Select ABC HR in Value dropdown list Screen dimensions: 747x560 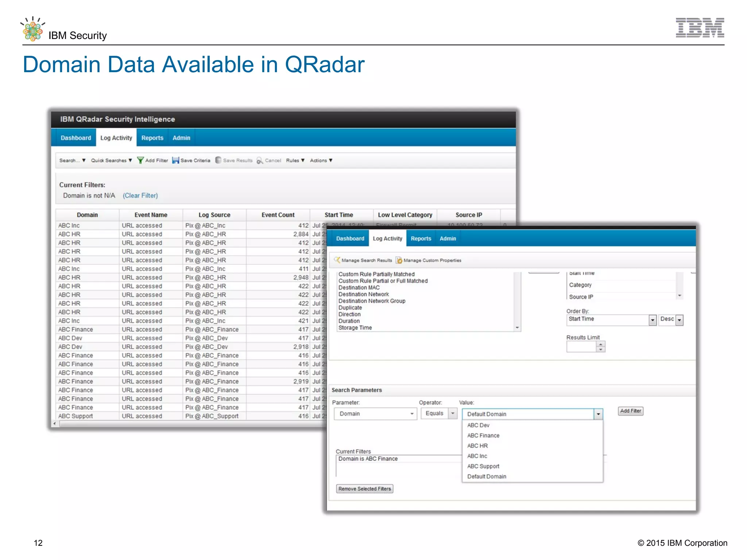(533, 446)
